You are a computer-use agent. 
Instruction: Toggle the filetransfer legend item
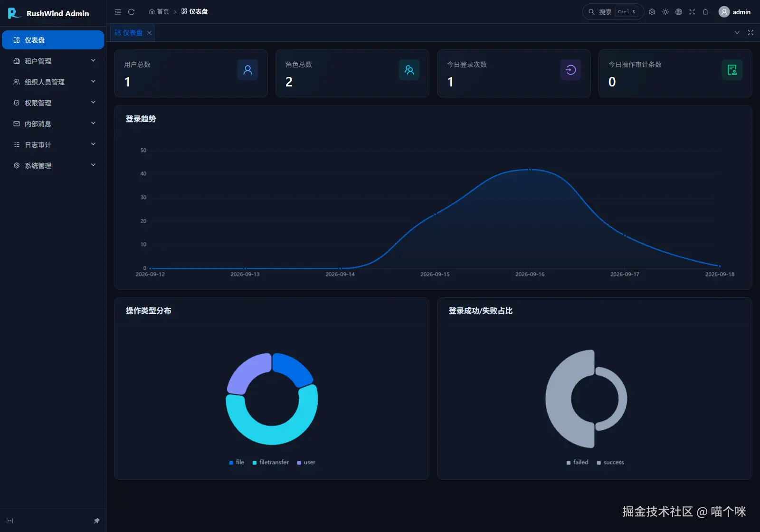[271, 462]
